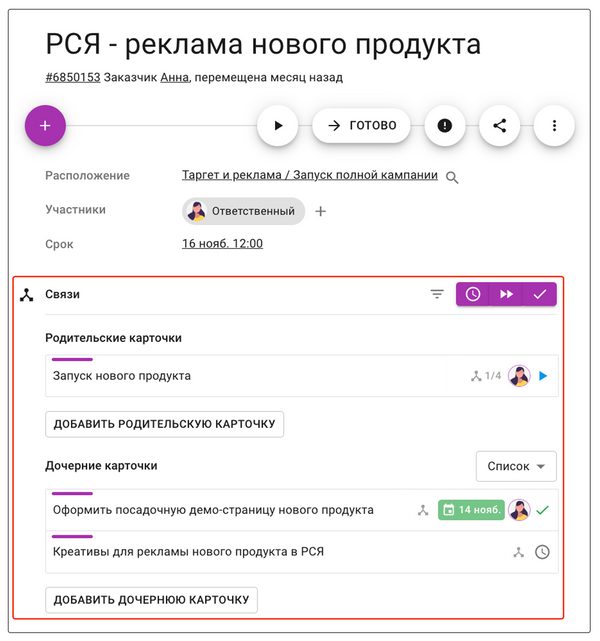
Task: Click blue play status on parent card
Action: [x=543, y=376]
